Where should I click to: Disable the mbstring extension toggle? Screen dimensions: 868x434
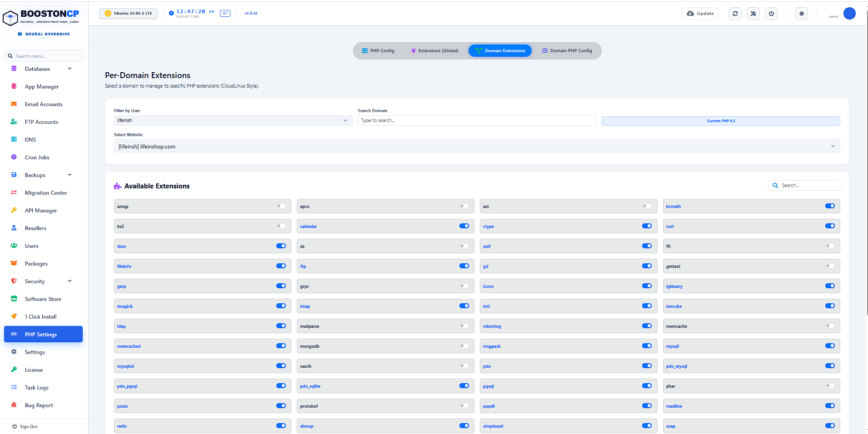coord(647,326)
